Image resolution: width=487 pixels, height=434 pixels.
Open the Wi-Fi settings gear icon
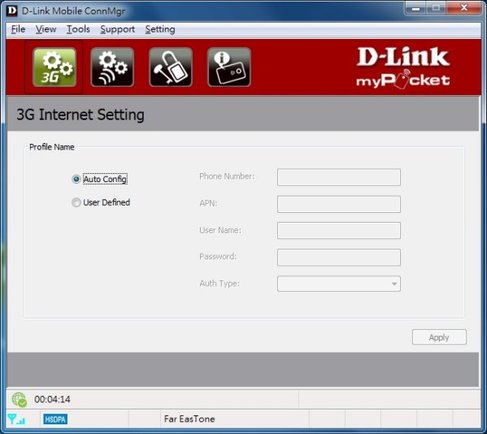coord(112,67)
